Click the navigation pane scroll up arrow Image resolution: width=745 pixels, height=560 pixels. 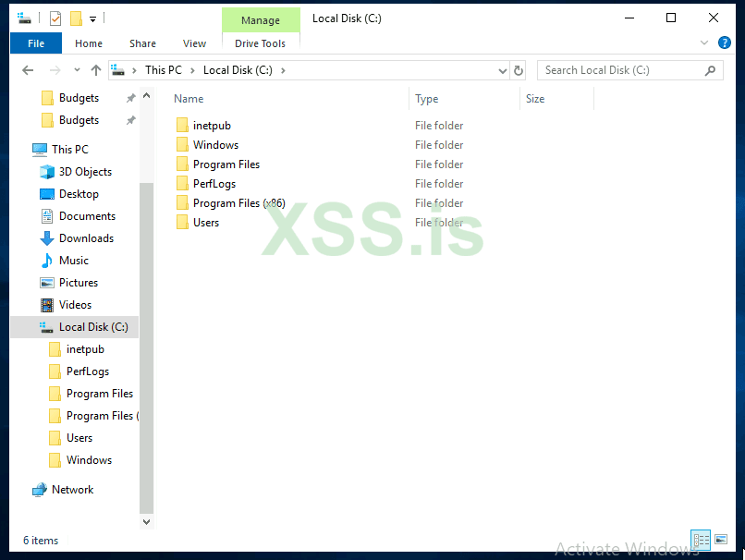146,95
